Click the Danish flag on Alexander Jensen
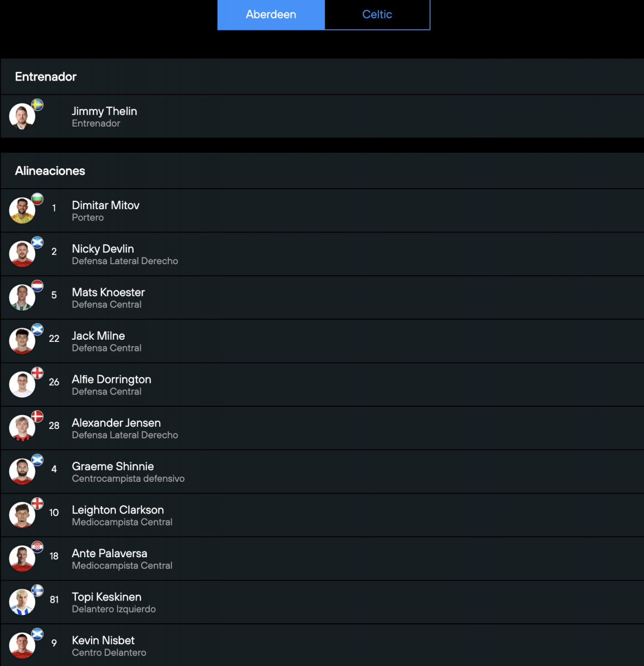Image resolution: width=644 pixels, height=666 pixels. (37, 416)
